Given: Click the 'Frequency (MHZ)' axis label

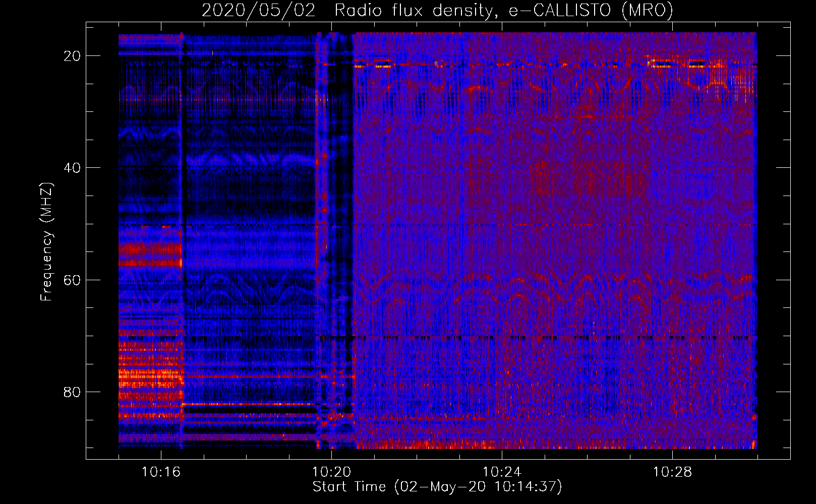Looking at the screenshot, I should click(x=46, y=241).
